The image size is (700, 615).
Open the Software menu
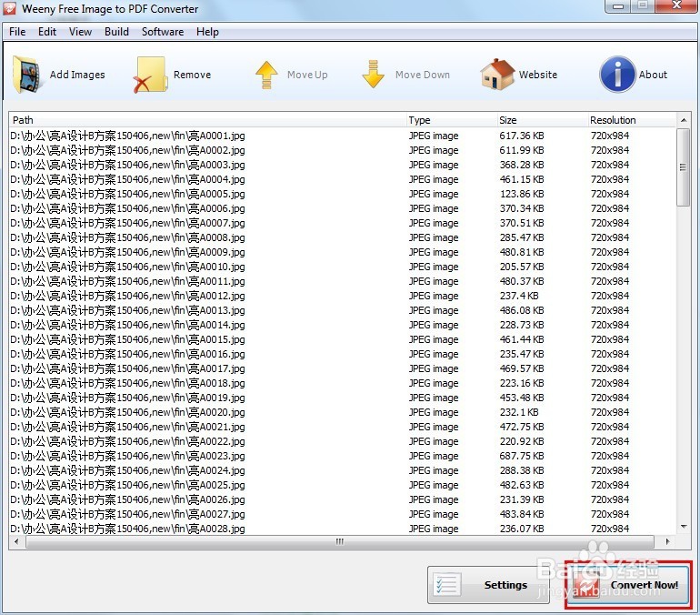[163, 32]
